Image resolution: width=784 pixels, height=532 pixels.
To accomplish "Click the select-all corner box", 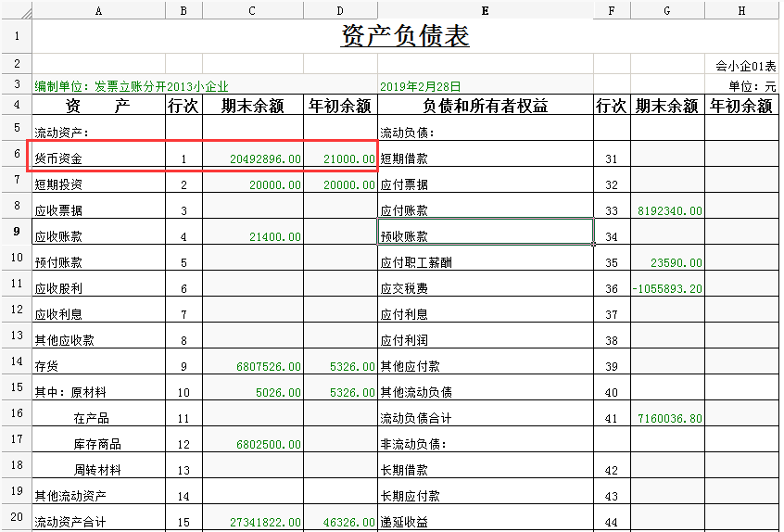I will coord(17,10).
